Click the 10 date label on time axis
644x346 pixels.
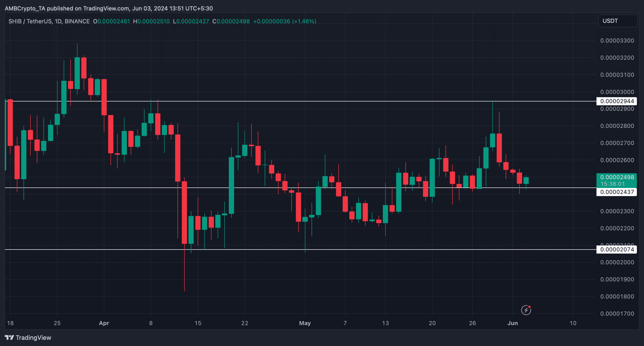tap(573, 323)
